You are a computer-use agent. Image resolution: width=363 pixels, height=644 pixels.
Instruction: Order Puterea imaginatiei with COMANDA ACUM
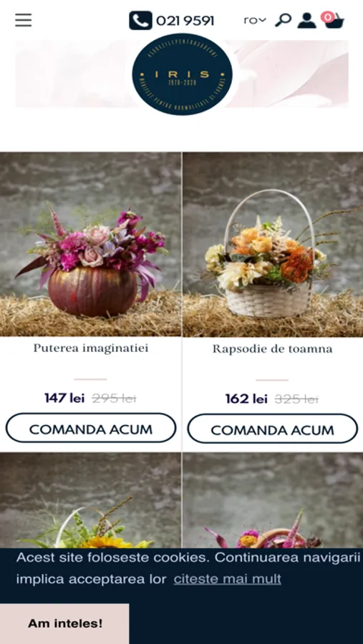tap(91, 428)
